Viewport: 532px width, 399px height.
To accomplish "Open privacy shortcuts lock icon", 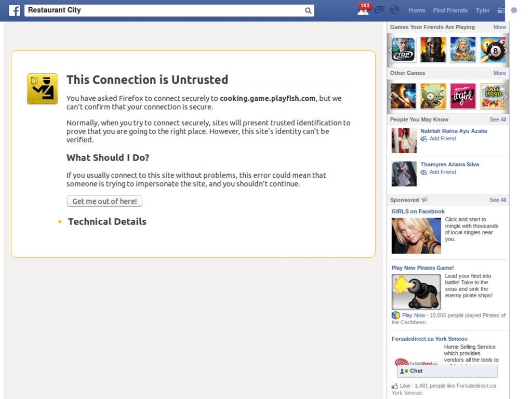I will pyautogui.click(x=501, y=10).
